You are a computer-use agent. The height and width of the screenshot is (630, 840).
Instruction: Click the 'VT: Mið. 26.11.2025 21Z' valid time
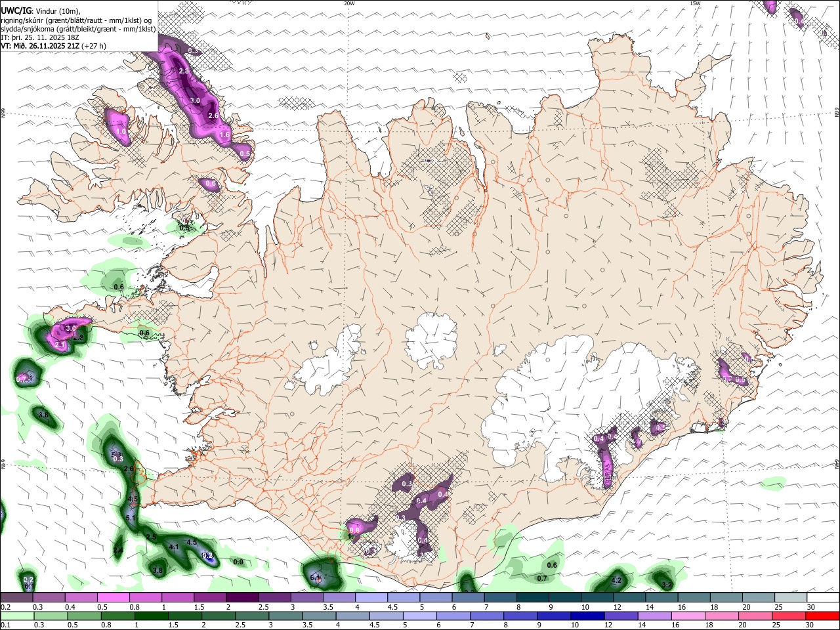[x=41, y=46]
